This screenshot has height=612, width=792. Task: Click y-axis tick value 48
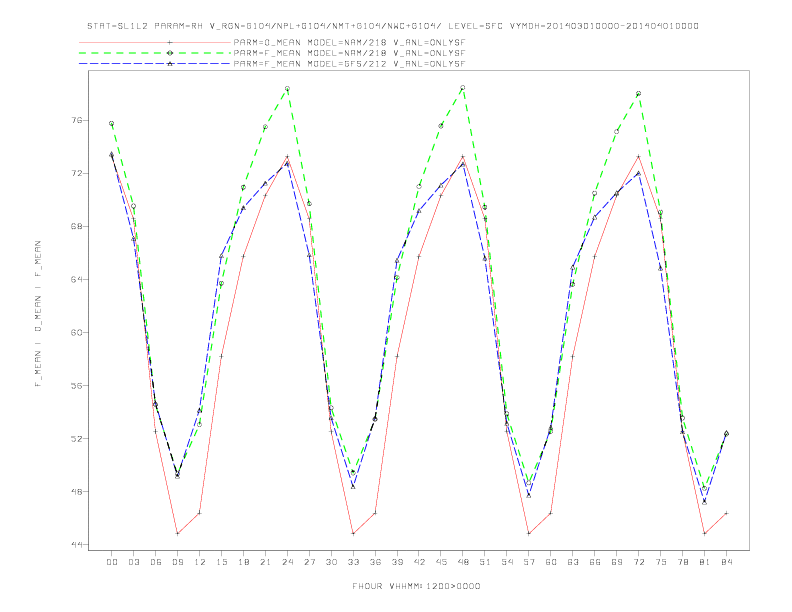pos(76,492)
